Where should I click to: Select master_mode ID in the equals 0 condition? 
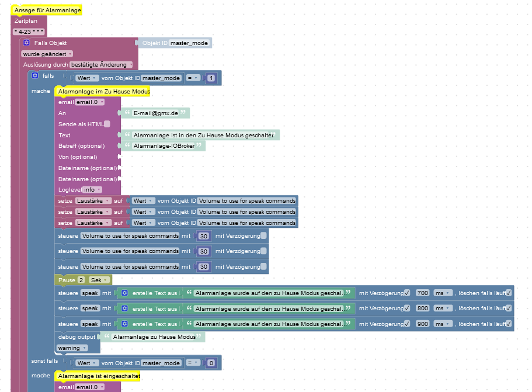161,363
